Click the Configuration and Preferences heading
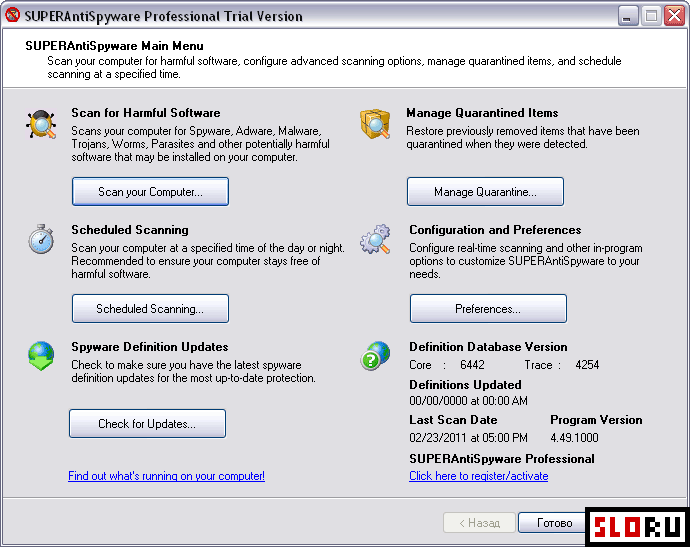Image resolution: width=690 pixels, height=547 pixels. coord(495,230)
